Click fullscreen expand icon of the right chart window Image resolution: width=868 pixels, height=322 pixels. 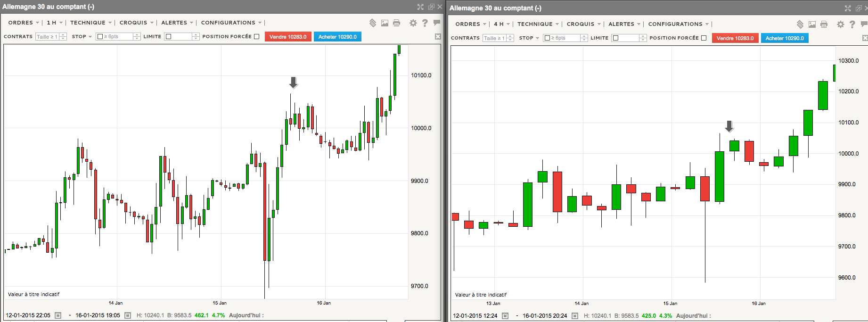pyautogui.click(x=848, y=8)
